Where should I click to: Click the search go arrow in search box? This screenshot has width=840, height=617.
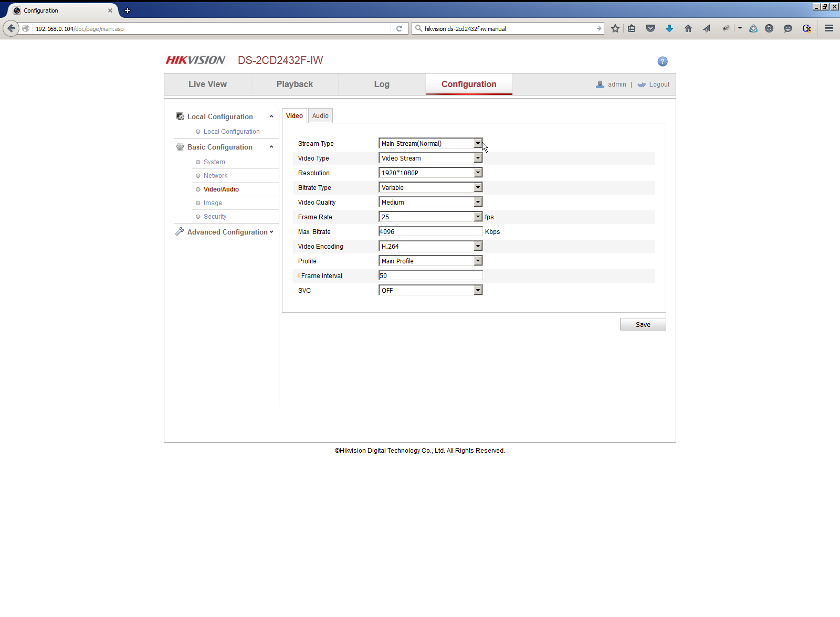point(599,29)
